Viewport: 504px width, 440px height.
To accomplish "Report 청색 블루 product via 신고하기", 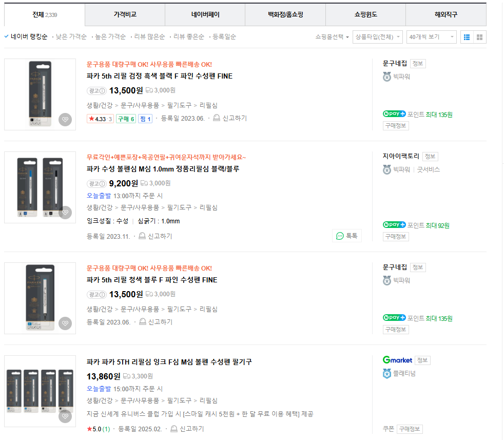I will pos(156,322).
